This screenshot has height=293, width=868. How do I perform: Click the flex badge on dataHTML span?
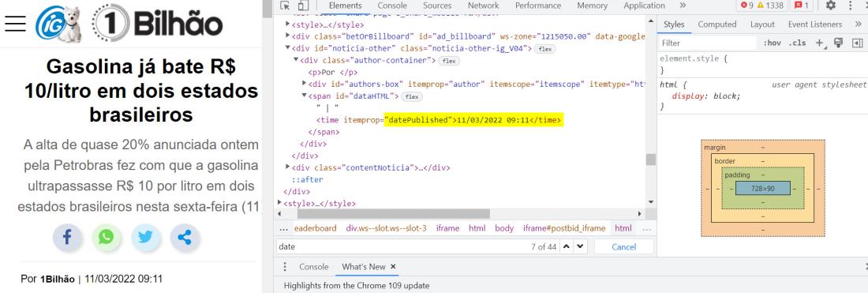[411, 96]
